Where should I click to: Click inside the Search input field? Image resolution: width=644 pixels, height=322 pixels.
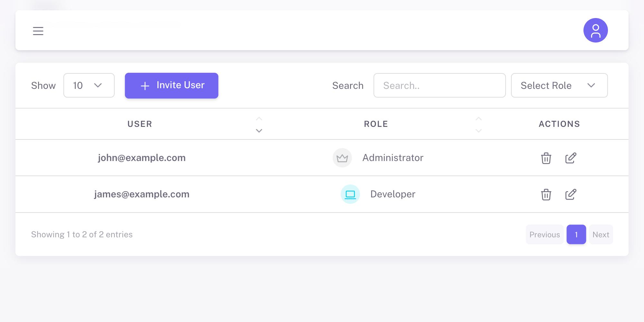click(440, 85)
